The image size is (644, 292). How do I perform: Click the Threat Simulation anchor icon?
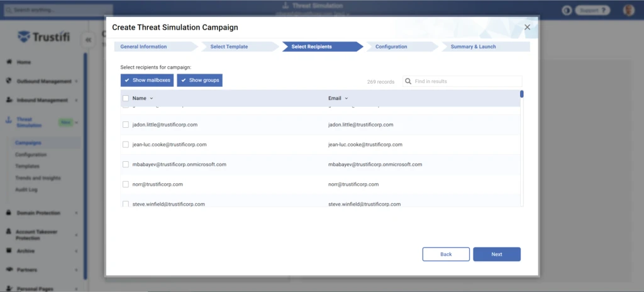[9, 120]
